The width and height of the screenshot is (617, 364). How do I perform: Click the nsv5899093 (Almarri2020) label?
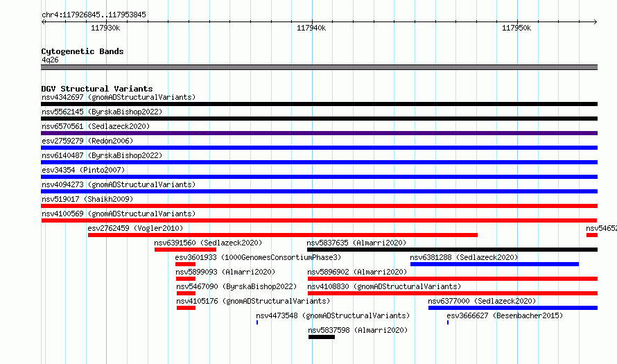pyautogui.click(x=225, y=272)
